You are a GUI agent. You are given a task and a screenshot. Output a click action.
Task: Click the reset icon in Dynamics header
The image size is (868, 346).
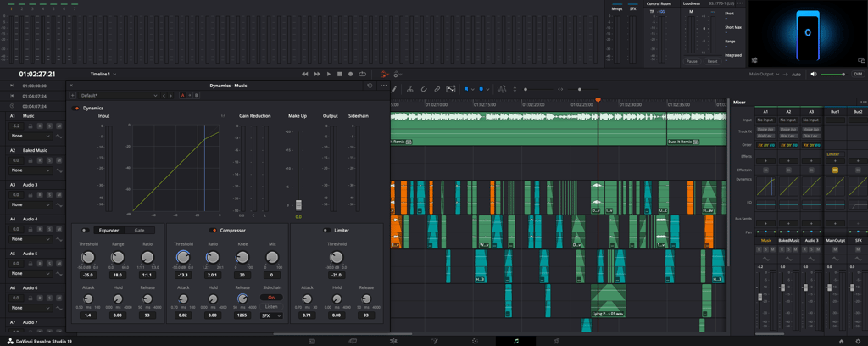[x=370, y=86]
